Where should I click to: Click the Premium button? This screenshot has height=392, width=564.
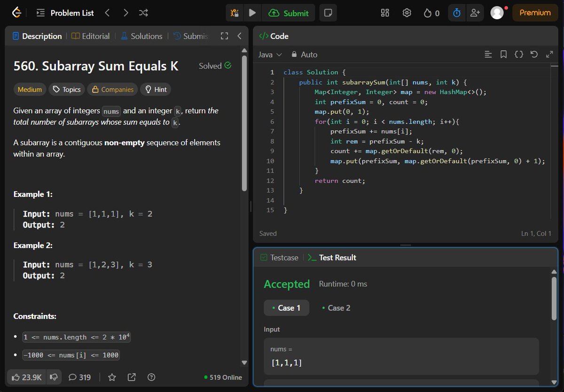535,13
